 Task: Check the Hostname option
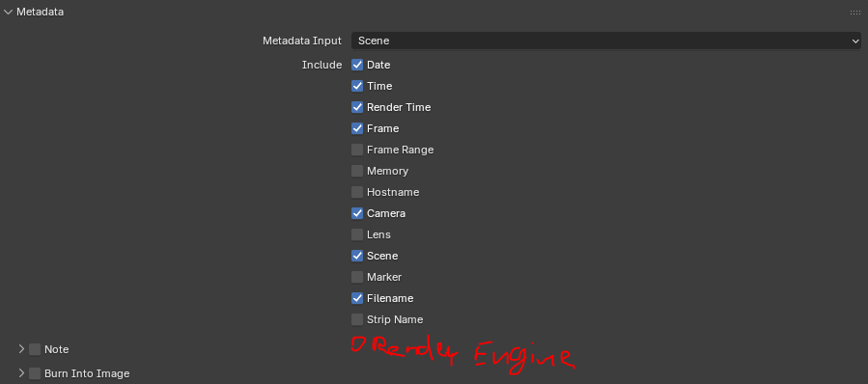[357, 192]
